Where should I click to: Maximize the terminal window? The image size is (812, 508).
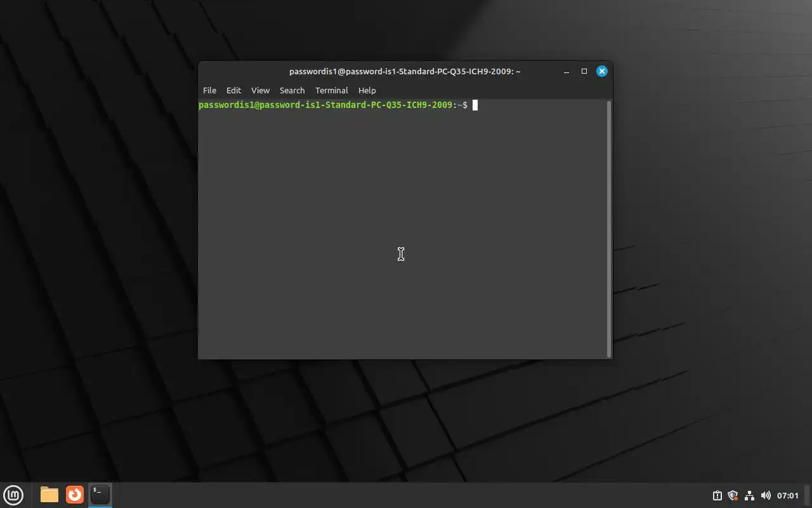coord(584,71)
